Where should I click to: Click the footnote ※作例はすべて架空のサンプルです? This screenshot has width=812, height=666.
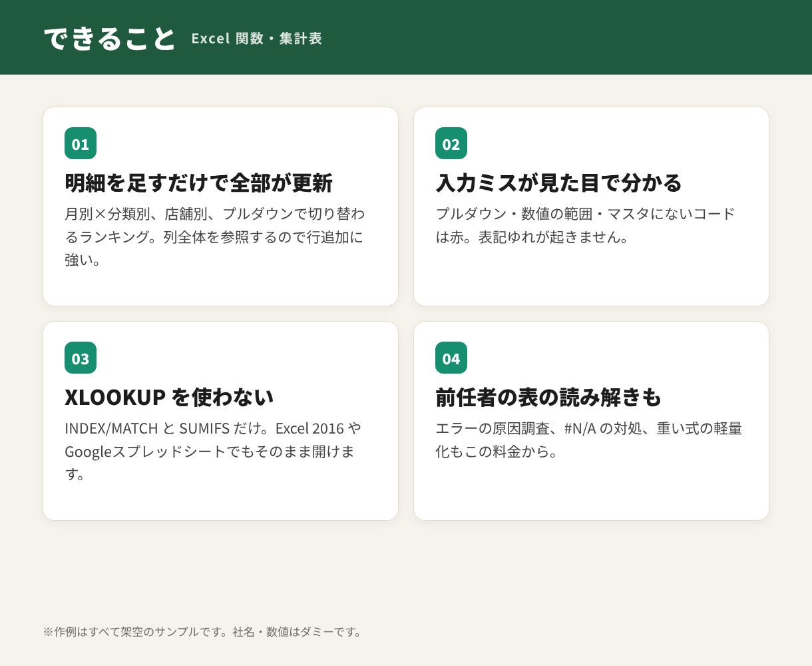click(x=203, y=631)
